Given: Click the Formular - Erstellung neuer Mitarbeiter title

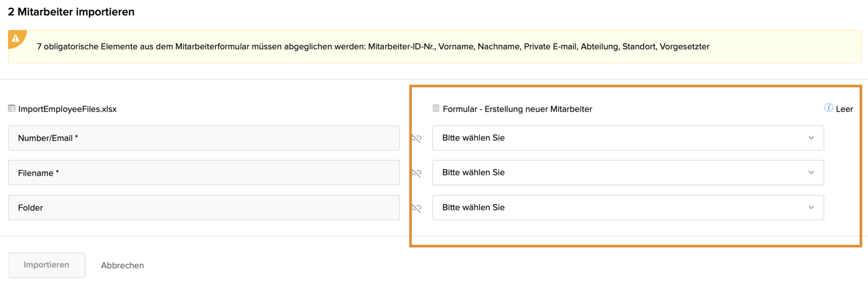Looking at the screenshot, I should click(x=517, y=109).
